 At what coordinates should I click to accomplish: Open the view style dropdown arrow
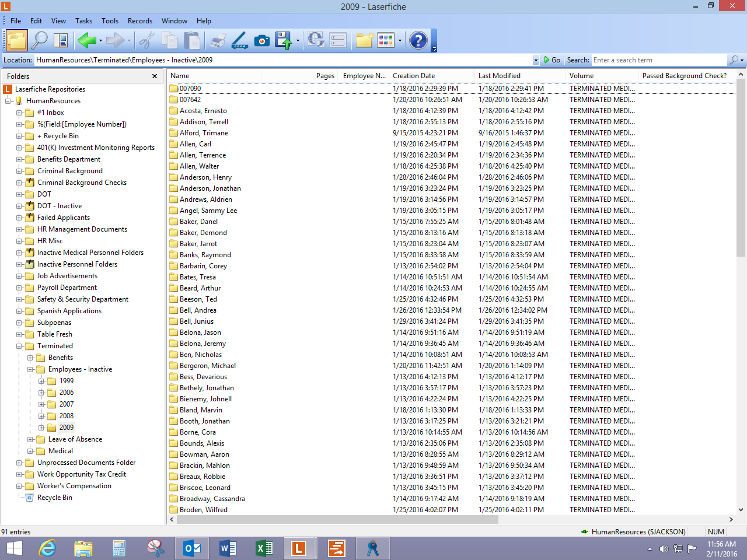(400, 41)
